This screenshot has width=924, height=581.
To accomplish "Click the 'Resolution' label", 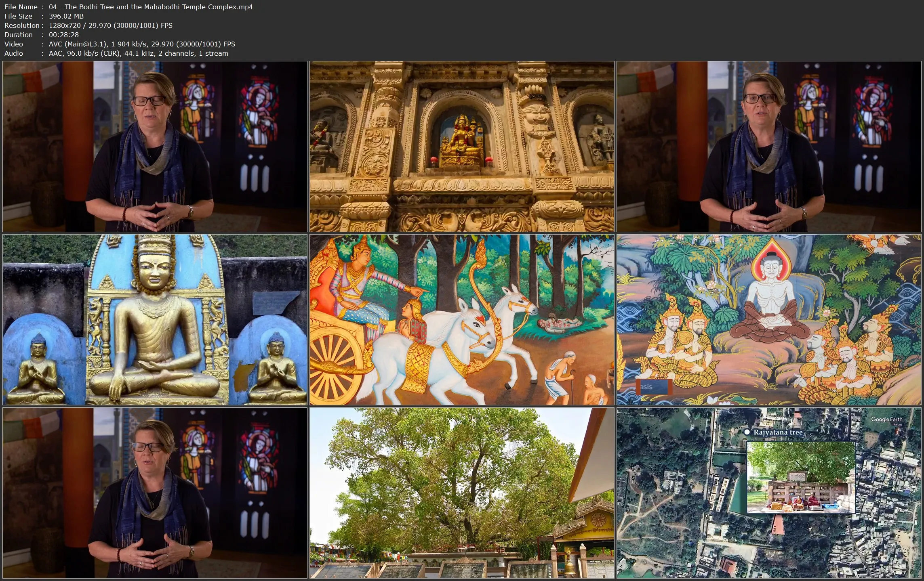I will point(22,25).
